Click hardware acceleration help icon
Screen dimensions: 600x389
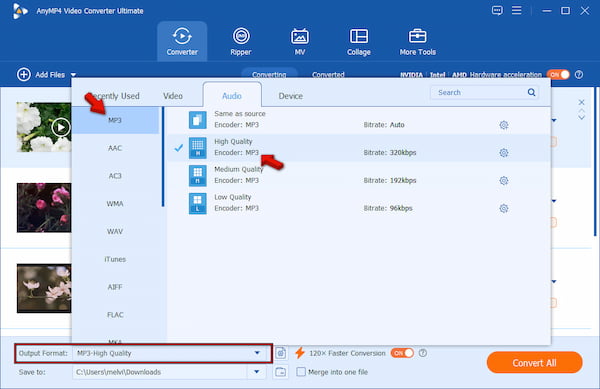pos(579,75)
